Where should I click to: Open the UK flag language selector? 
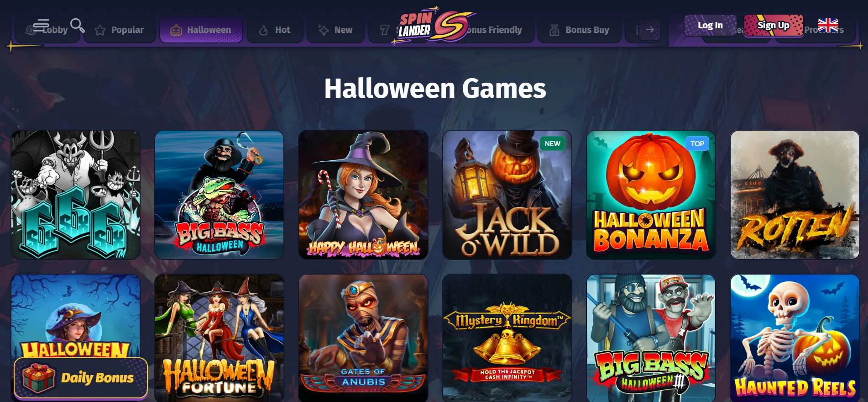(828, 25)
